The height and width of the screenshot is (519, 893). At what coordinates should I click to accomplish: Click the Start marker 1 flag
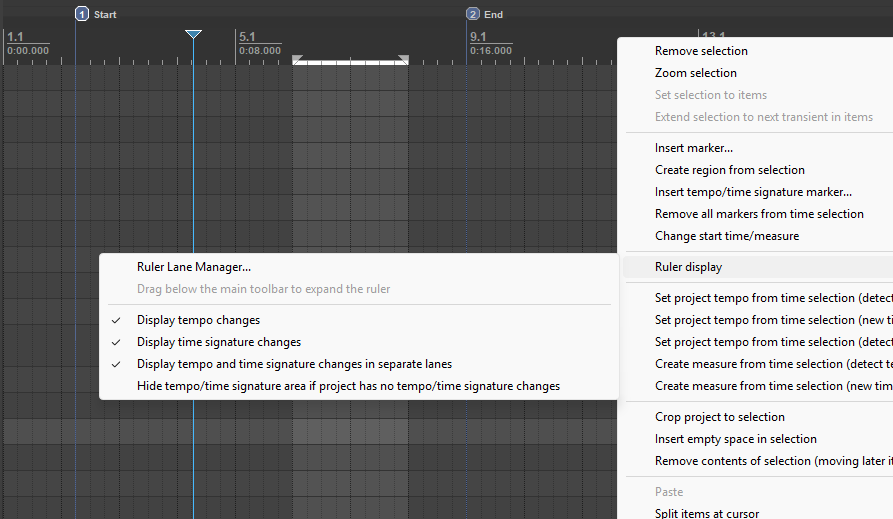point(82,14)
